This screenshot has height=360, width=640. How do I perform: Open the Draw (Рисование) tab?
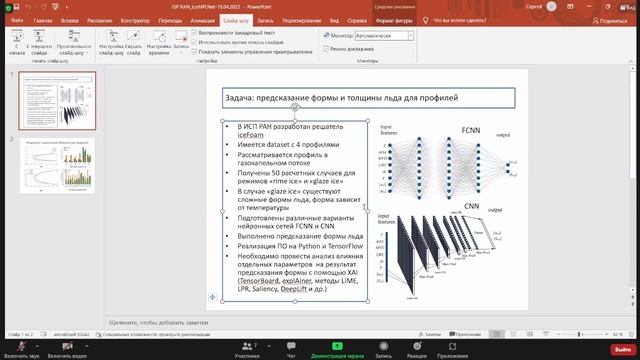pyautogui.click(x=99, y=20)
